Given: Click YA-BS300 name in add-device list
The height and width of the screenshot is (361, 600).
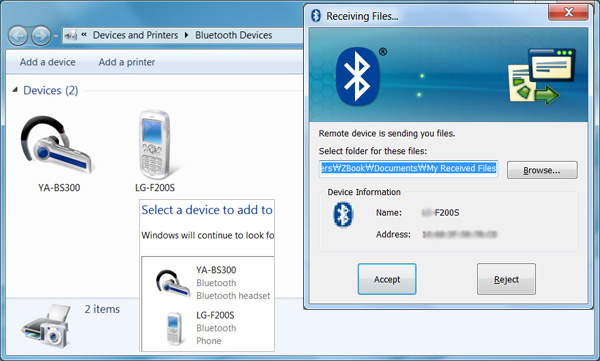Looking at the screenshot, I should [x=216, y=270].
